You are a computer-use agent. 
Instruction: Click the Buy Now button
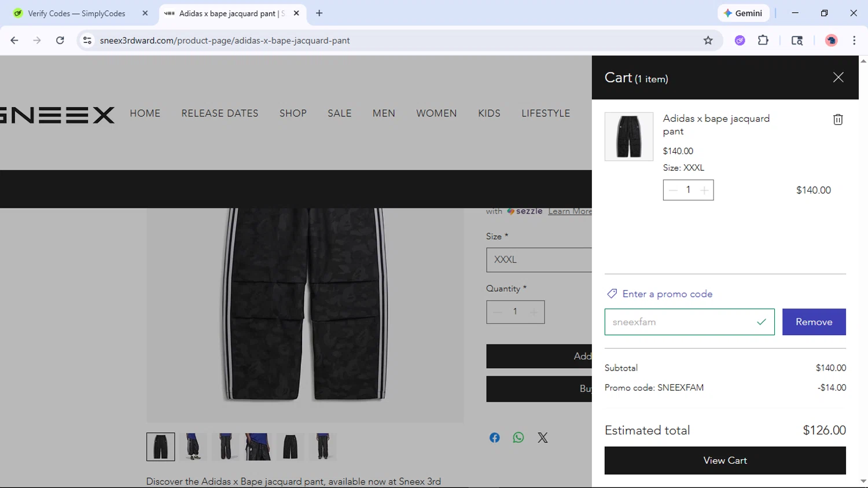539,389
